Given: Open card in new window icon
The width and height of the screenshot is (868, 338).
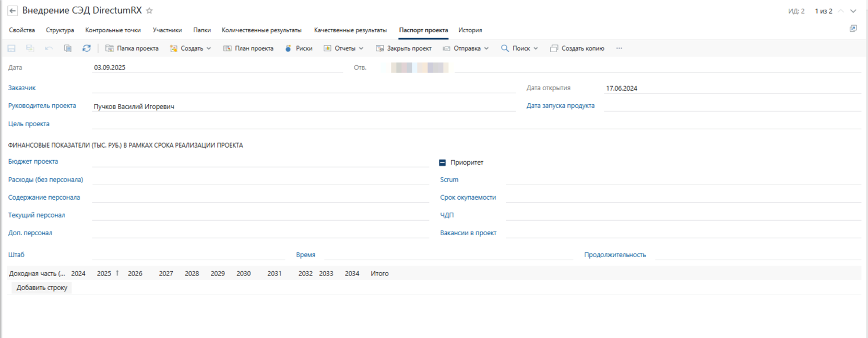Looking at the screenshot, I should [853, 29].
